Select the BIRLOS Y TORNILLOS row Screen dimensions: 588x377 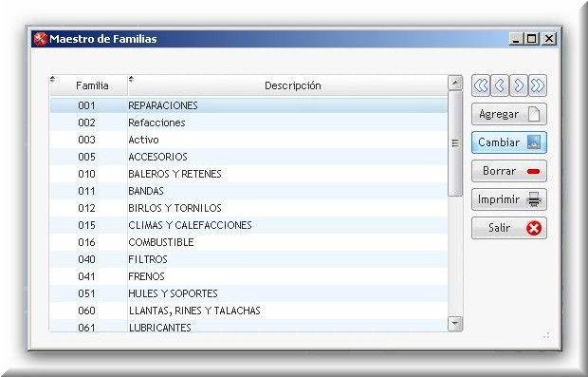click(248, 208)
